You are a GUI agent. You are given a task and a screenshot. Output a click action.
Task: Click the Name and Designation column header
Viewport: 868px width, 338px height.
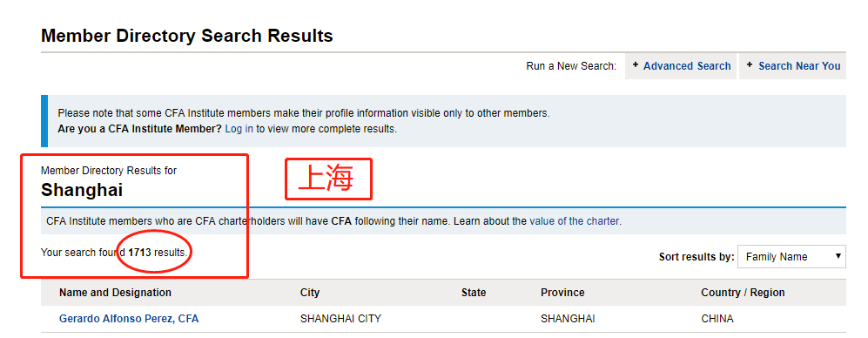click(115, 293)
